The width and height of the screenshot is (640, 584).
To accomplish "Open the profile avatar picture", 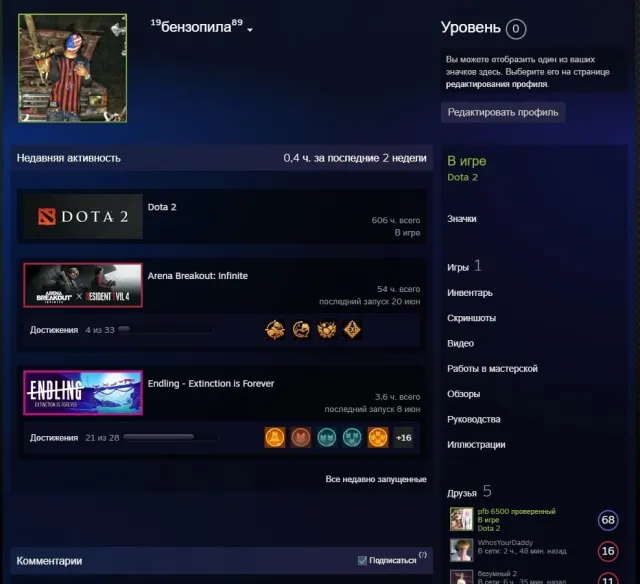I will (73, 68).
